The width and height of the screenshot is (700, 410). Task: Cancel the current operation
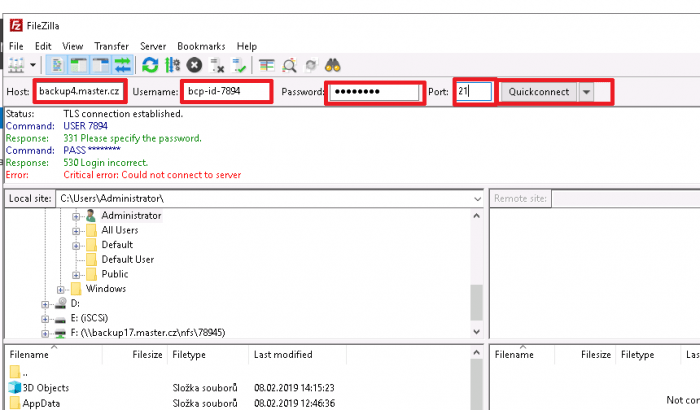click(194, 66)
